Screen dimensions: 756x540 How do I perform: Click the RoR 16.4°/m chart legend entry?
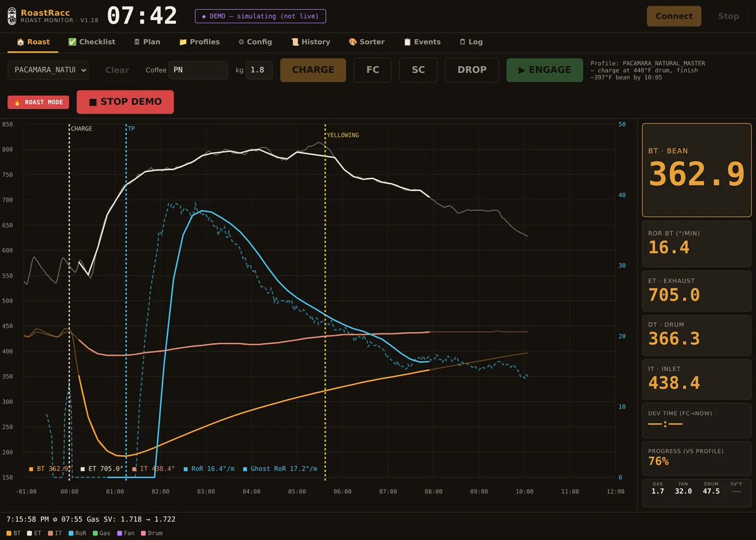(209, 469)
